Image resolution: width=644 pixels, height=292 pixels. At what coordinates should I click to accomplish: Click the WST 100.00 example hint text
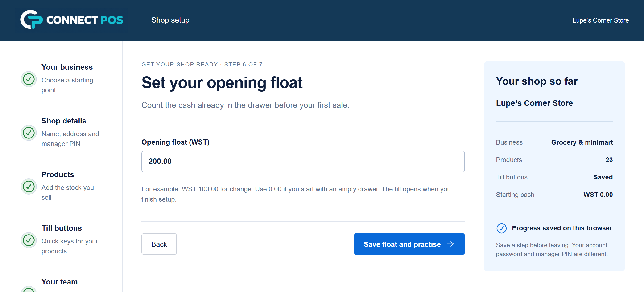tap(296, 194)
